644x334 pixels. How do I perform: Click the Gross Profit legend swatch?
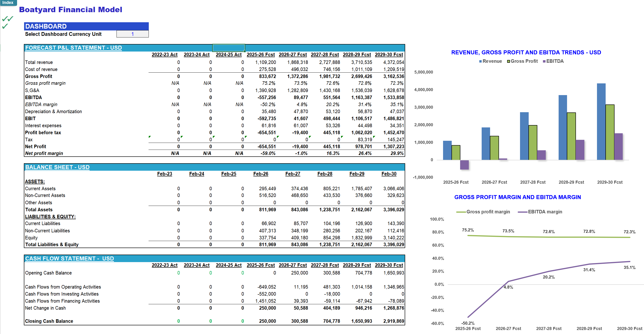point(509,61)
